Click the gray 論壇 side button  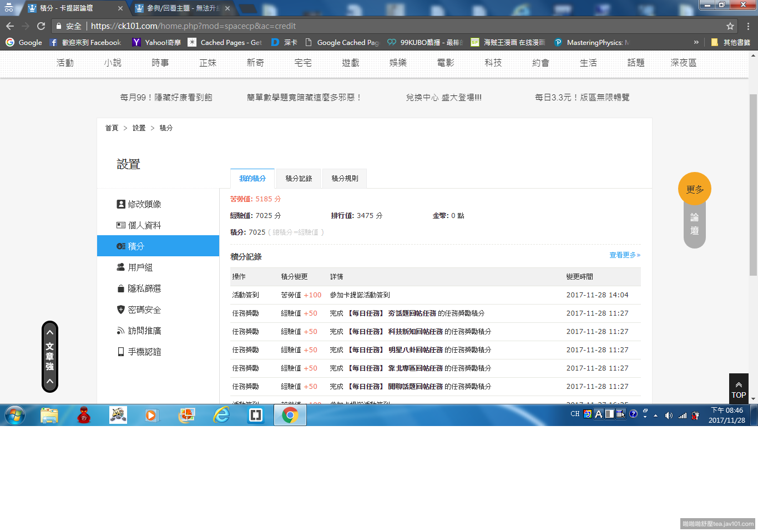click(695, 225)
